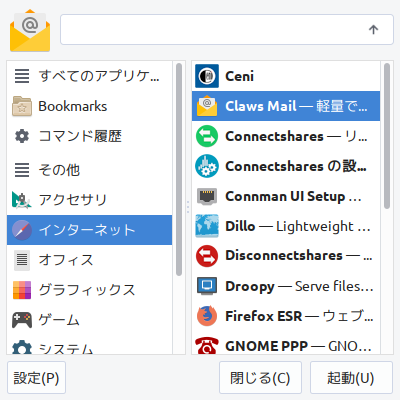Select the インターネット category text
This screenshot has height=400, width=400.
[87, 230]
